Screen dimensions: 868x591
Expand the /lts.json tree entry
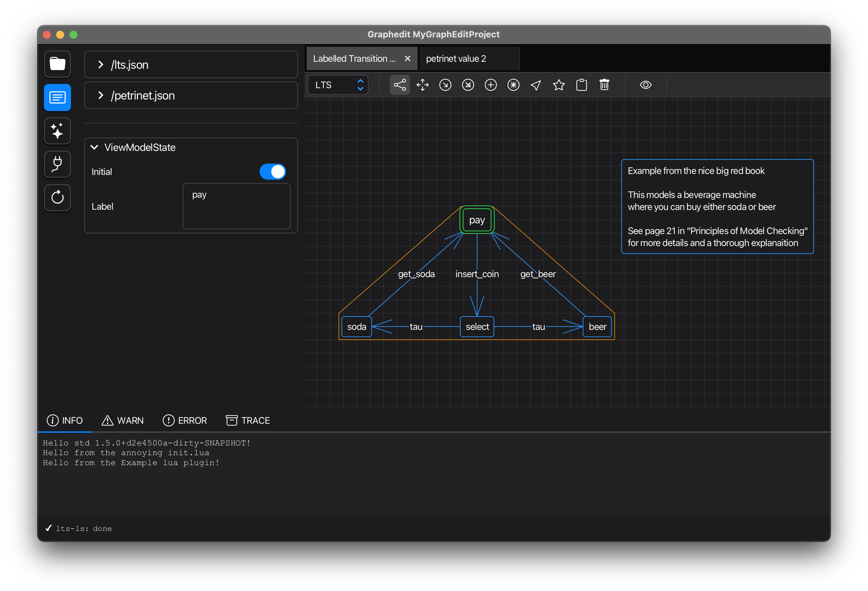click(101, 64)
